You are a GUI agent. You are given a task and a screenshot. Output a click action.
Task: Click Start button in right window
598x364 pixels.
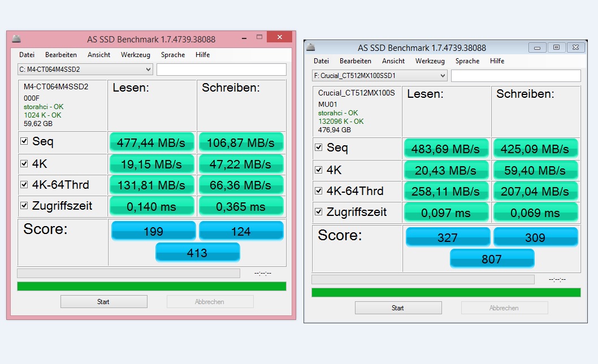click(x=398, y=307)
